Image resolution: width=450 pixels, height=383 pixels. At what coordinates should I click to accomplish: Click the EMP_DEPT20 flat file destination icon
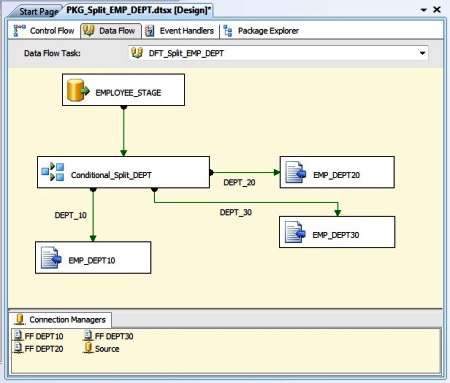click(296, 172)
